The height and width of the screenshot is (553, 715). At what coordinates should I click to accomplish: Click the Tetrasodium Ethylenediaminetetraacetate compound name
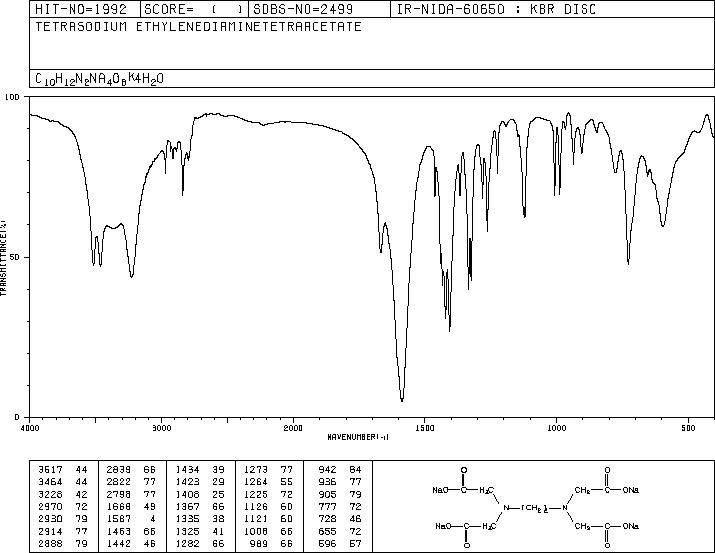coord(198,26)
